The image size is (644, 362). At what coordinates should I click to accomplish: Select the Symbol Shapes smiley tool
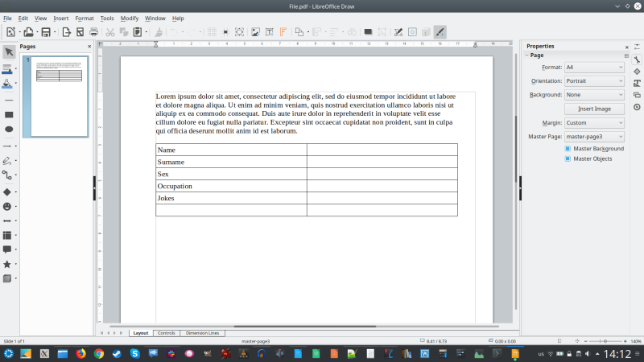tap(7, 207)
